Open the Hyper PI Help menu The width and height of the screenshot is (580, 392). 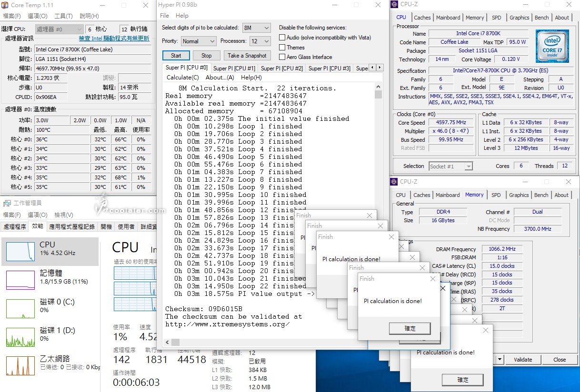pyautogui.click(x=182, y=16)
